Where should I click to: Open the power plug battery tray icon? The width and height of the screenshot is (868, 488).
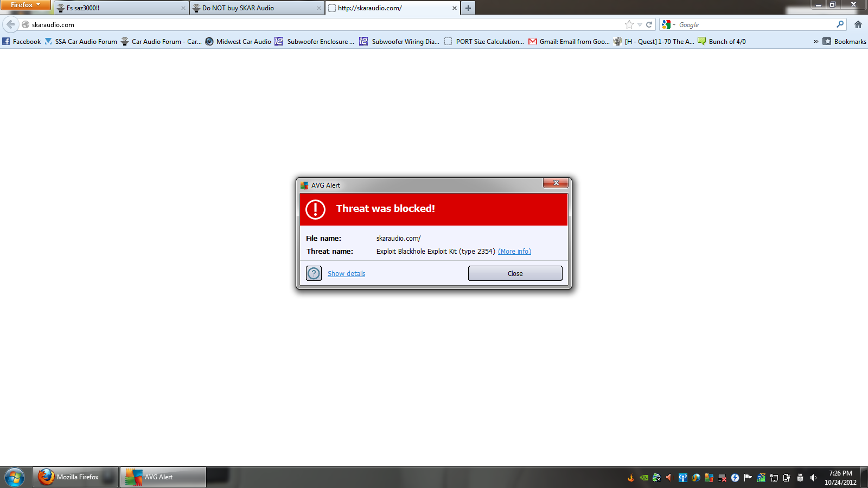point(787,478)
